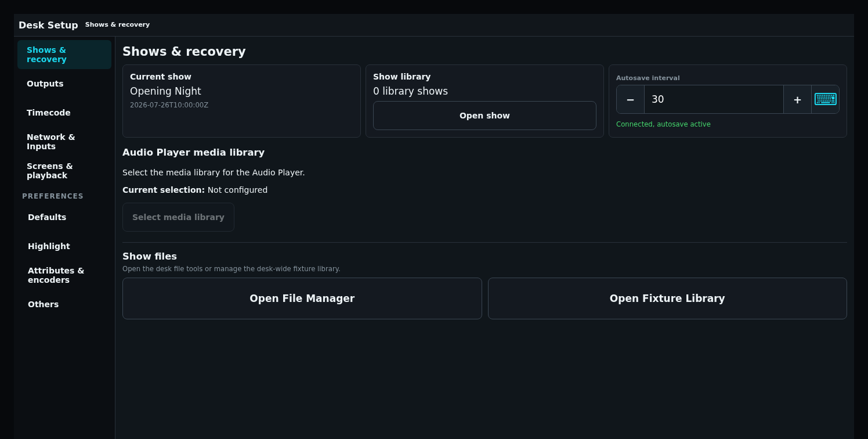Open the on-screen keyboard for autosave interval
Viewport: 868px width, 439px height.
pos(825,99)
